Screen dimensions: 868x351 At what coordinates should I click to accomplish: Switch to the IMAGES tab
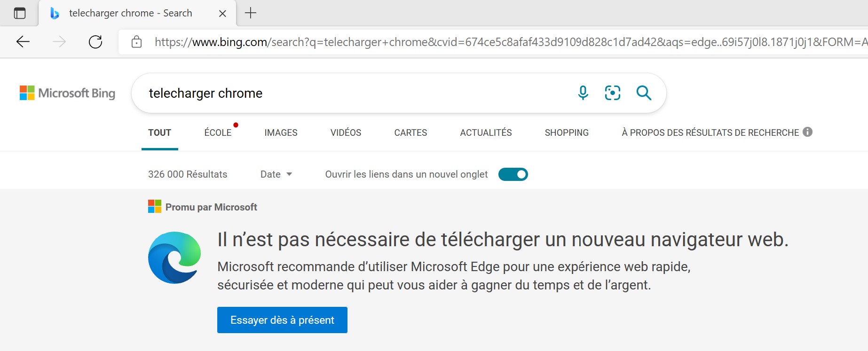click(281, 133)
